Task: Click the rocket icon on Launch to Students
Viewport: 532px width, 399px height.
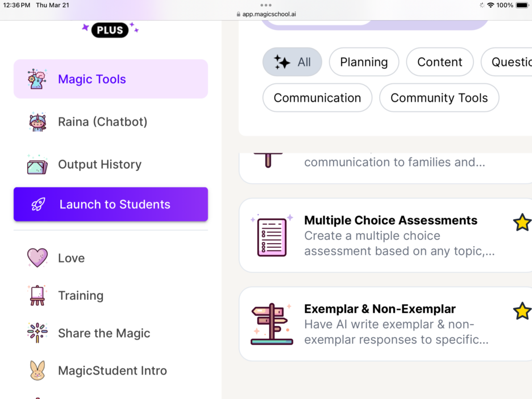Action: 38,204
